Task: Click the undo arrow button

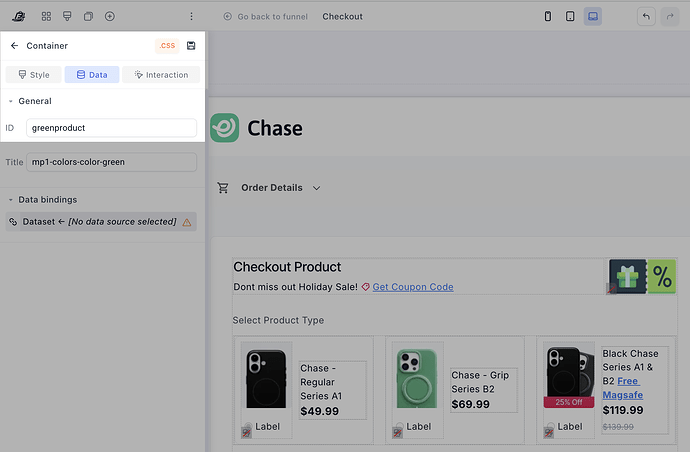Action: tap(646, 16)
